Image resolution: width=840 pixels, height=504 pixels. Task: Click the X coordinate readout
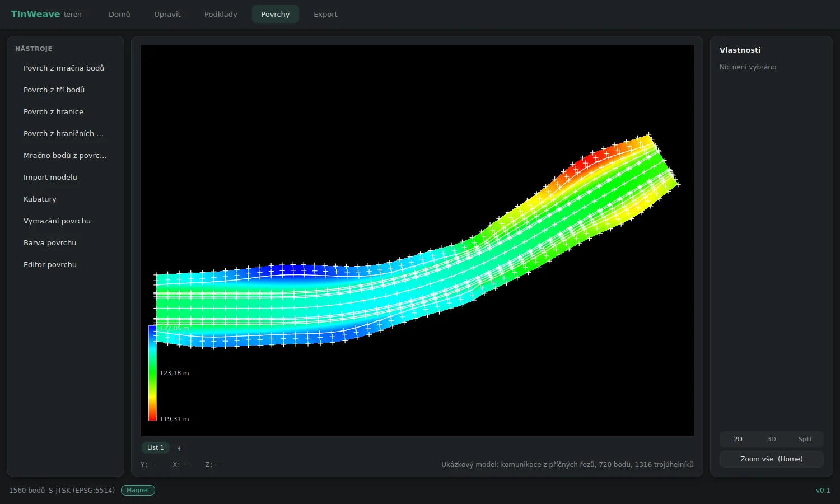181,465
